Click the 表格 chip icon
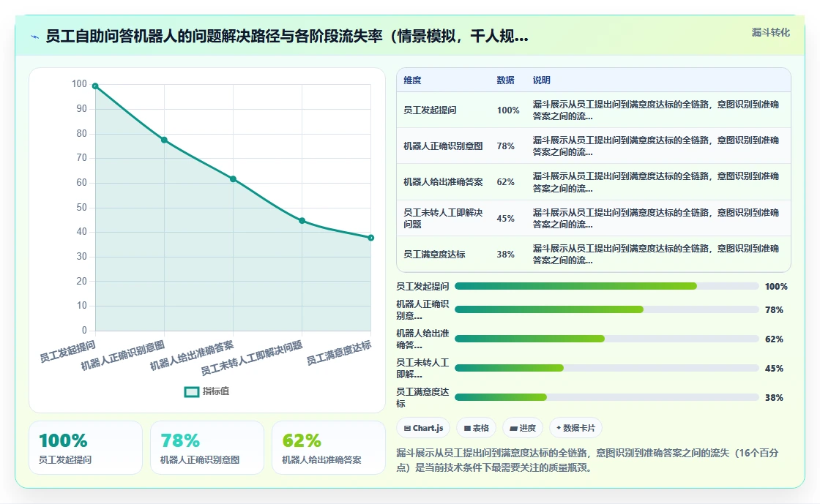The image size is (820, 504). [467, 428]
